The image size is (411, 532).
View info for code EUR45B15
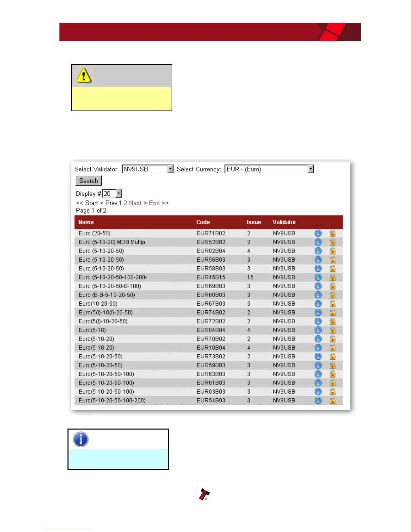click(318, 277)
